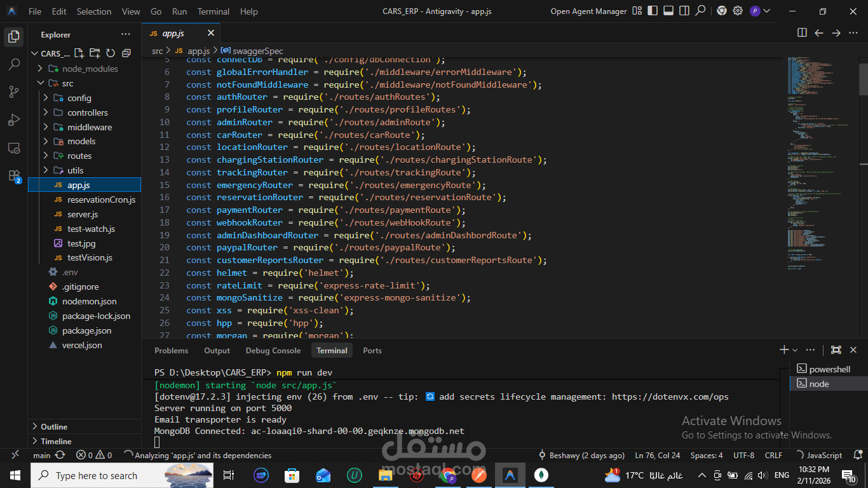The width and height of the screenshot is (868, 488).
Task: Open the Search view in activity bar
Action: 13,64
